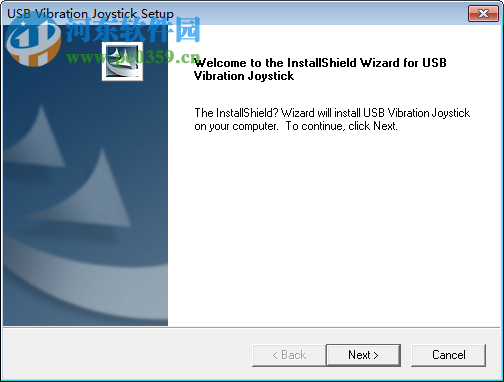The width and height of the screenshot is (504, 382).
Task: Click the 'Welcome to the InstallShield Wizard' heading
Action: (x=320, y=69)
